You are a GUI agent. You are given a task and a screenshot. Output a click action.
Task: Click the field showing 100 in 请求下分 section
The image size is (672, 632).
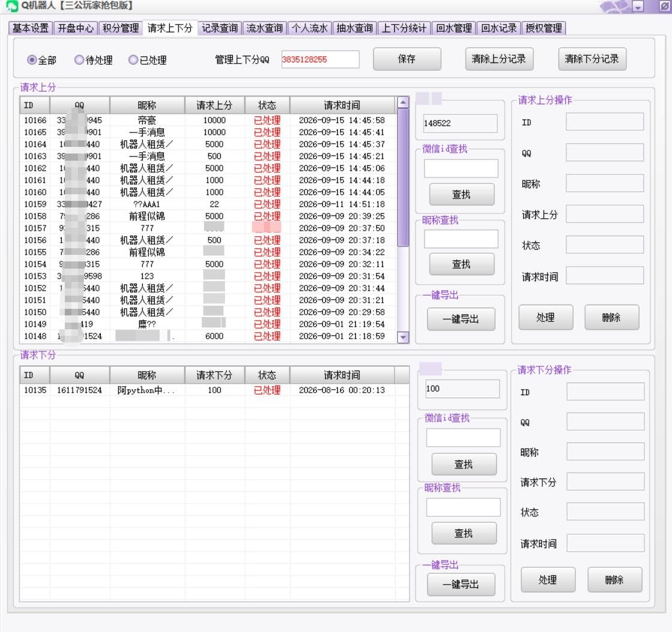tap(463, 389)
